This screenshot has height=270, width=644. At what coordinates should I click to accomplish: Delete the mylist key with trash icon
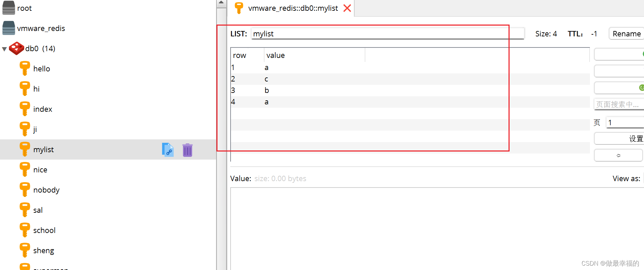(x=188, y=150)
